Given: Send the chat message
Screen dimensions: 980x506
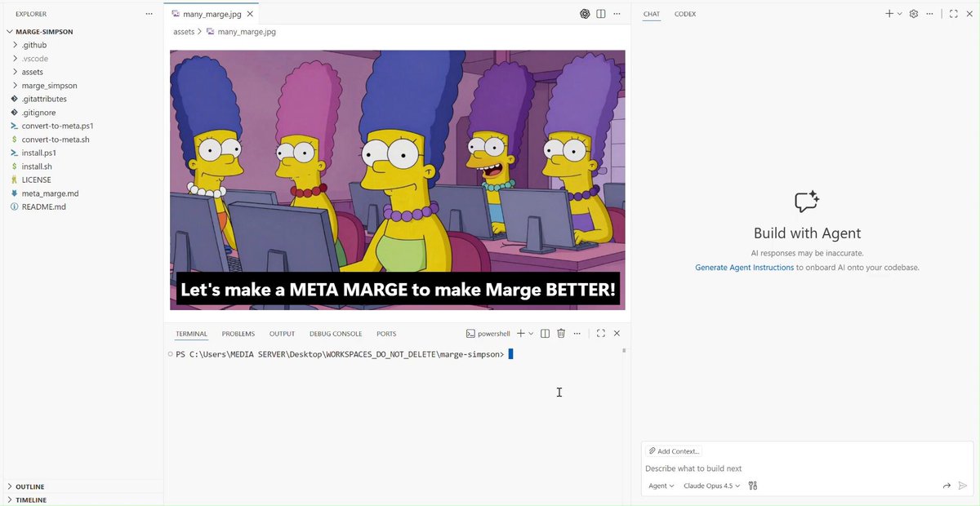Looking at the screenshot, I should [x=963, y=486].
